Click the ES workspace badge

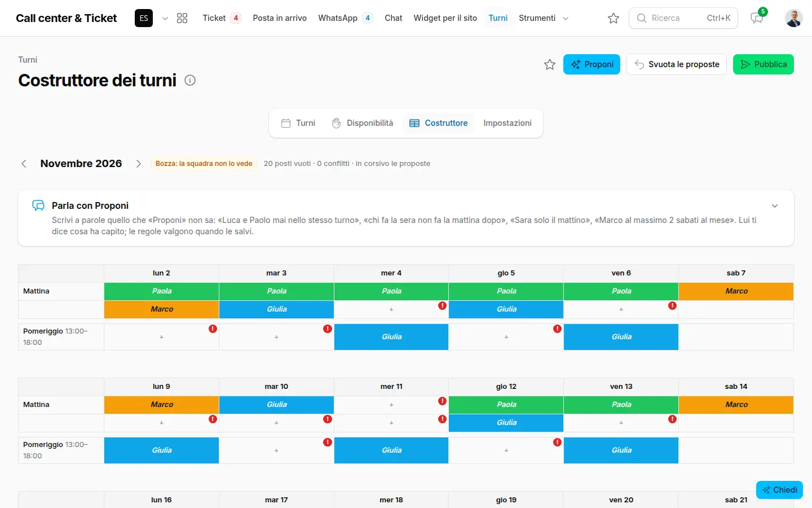pyautogui.click(x=144, y=18)
